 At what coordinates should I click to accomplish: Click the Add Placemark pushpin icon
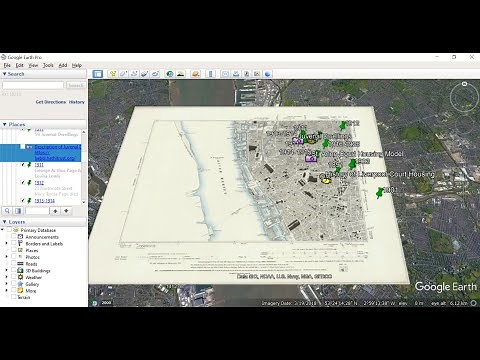point(113,74)
